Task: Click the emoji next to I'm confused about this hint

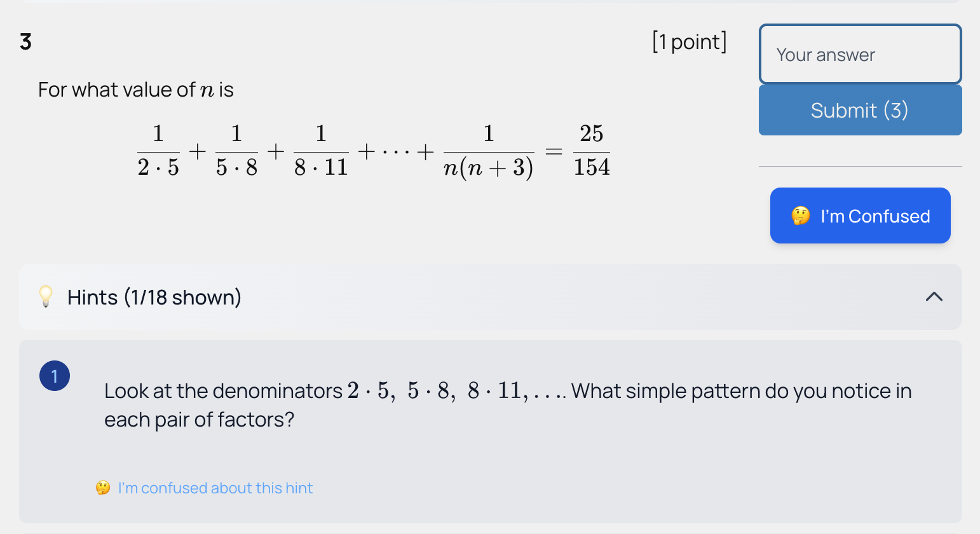Action: 102,488
